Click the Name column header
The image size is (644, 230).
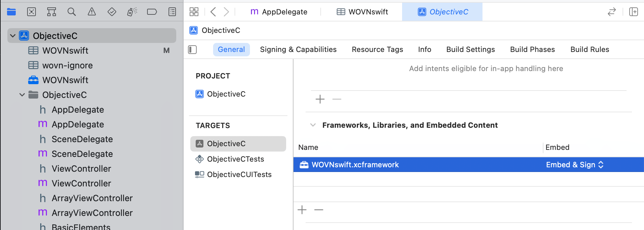point(308,148)
